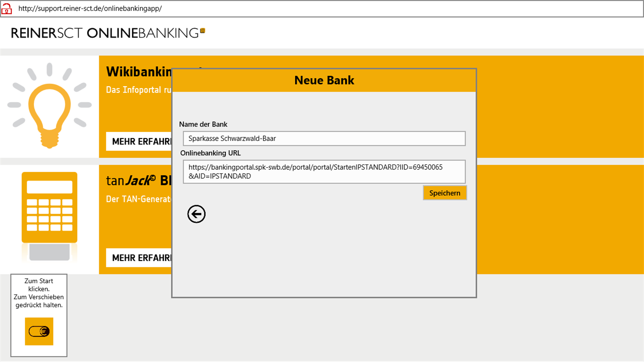Click the 'Name der Bank' label

pos(203,124)
